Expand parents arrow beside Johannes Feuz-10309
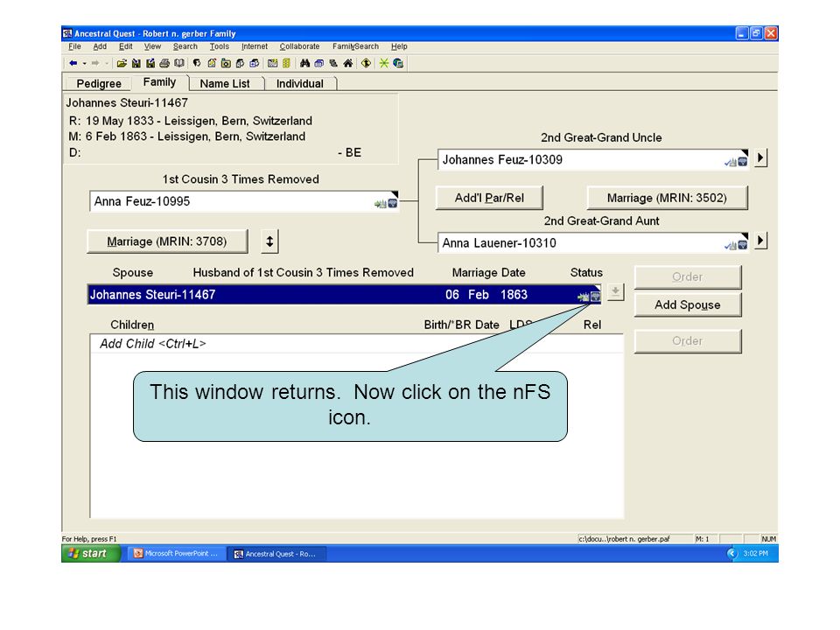 pos(760,158)
